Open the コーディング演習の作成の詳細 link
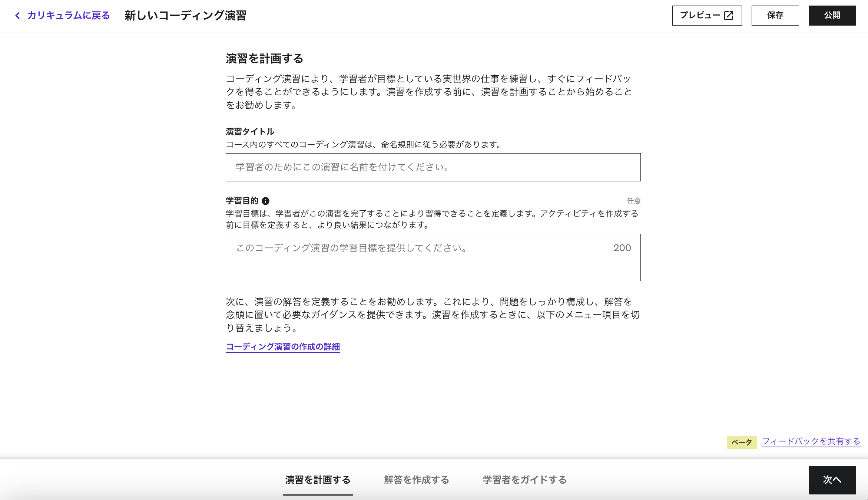 [x=283, y=347]
